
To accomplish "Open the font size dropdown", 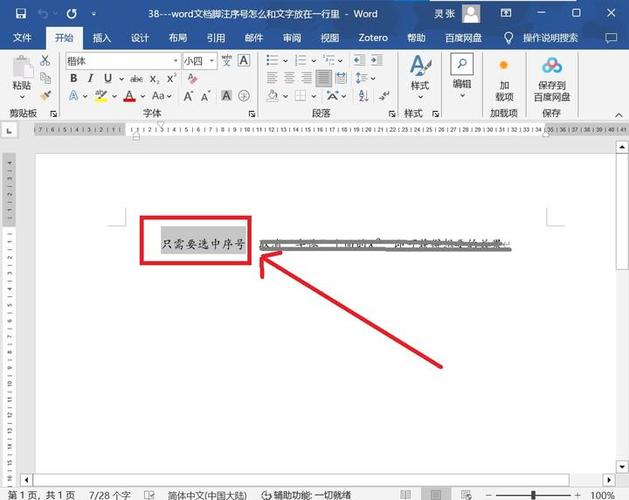I will pos(211,61).
